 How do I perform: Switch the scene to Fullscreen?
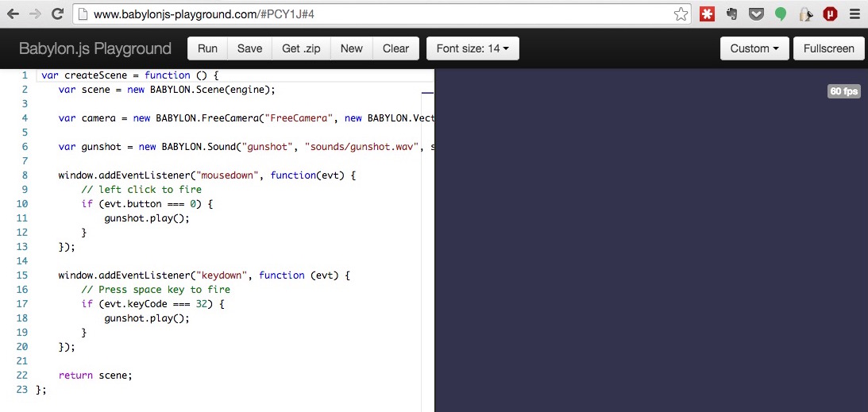point(829,48)
